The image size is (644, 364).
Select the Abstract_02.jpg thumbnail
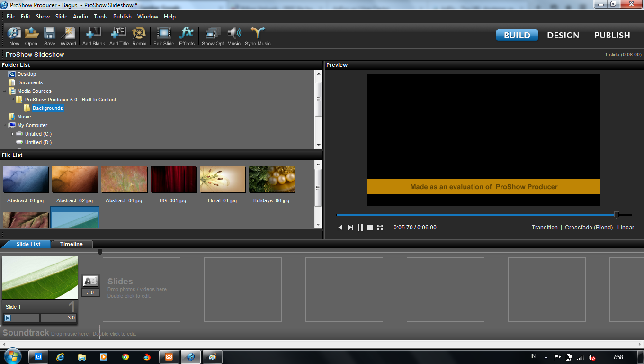[75, 180]
